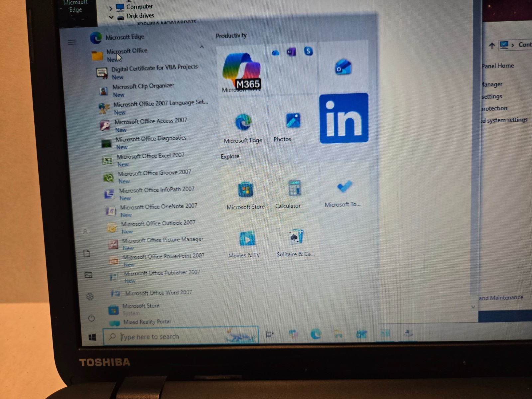Open Advanced system settings link

pos(504,120)
